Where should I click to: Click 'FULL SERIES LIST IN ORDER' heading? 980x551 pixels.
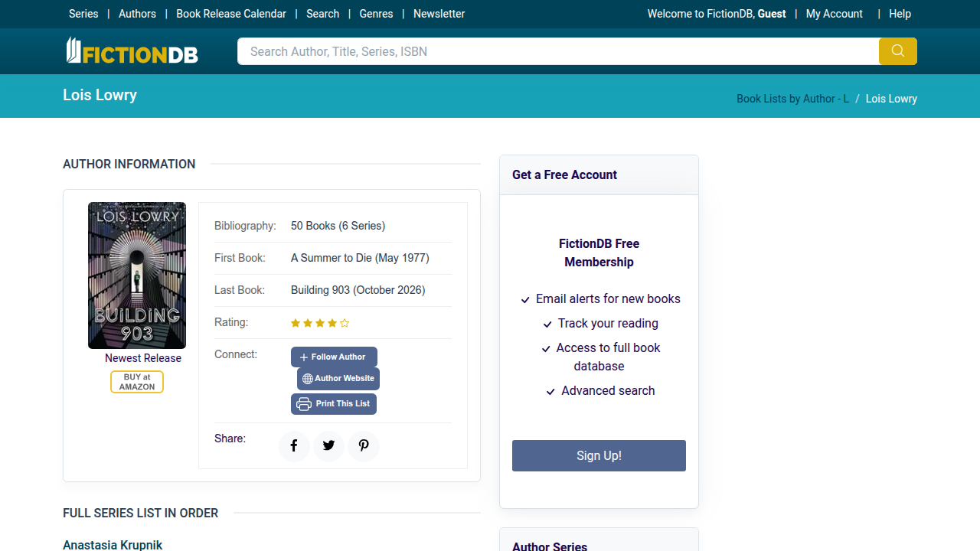click(140, 513)
